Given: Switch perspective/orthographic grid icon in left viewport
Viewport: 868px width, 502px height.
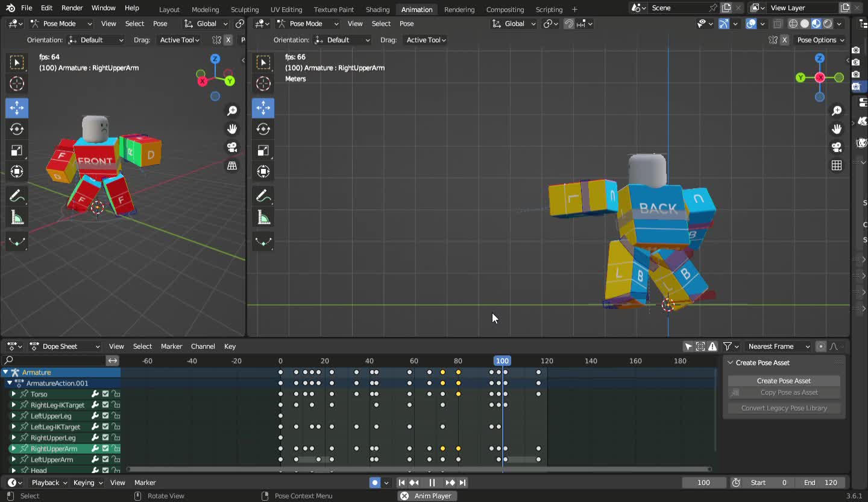Looking at the screenshot, I should (232, 165).
